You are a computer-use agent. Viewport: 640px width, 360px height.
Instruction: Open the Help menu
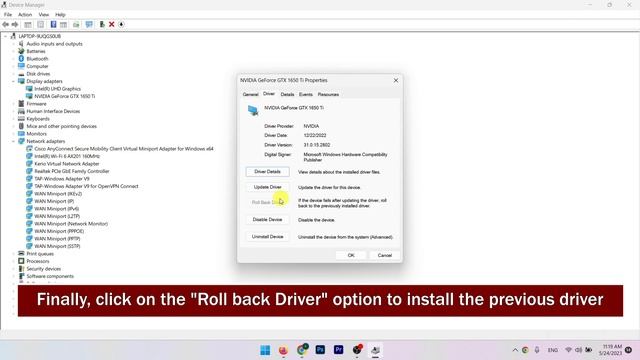point(60,15)
